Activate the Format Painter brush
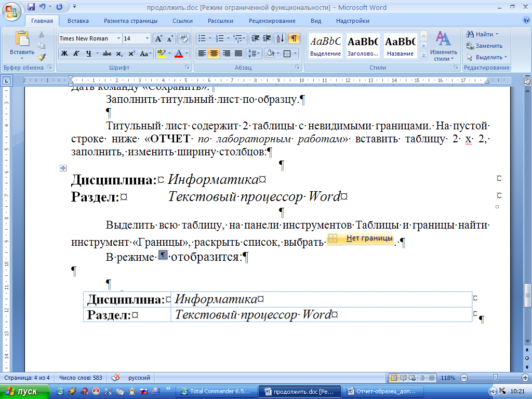Viewport: 532px width, 399px height. point(42,57)
